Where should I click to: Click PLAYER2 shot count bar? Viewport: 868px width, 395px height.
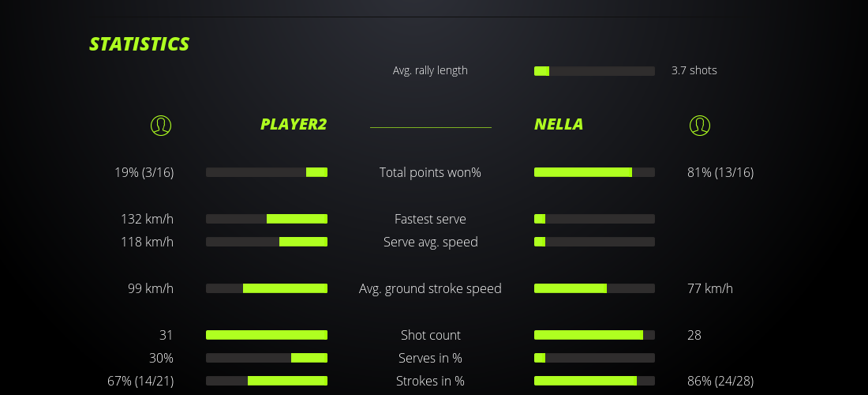[267, 335]
